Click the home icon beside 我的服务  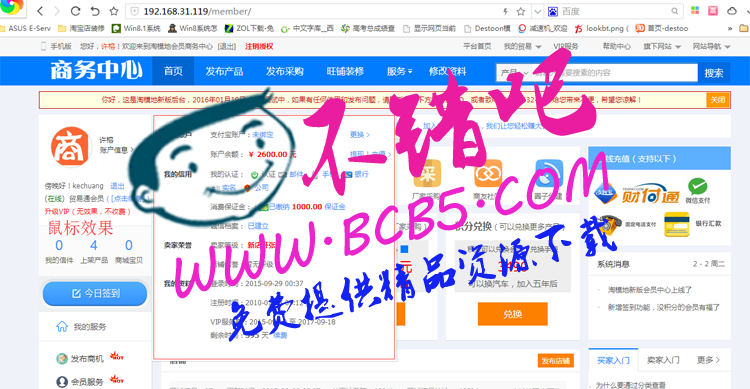pyautogui.click(x=62, y=326)
